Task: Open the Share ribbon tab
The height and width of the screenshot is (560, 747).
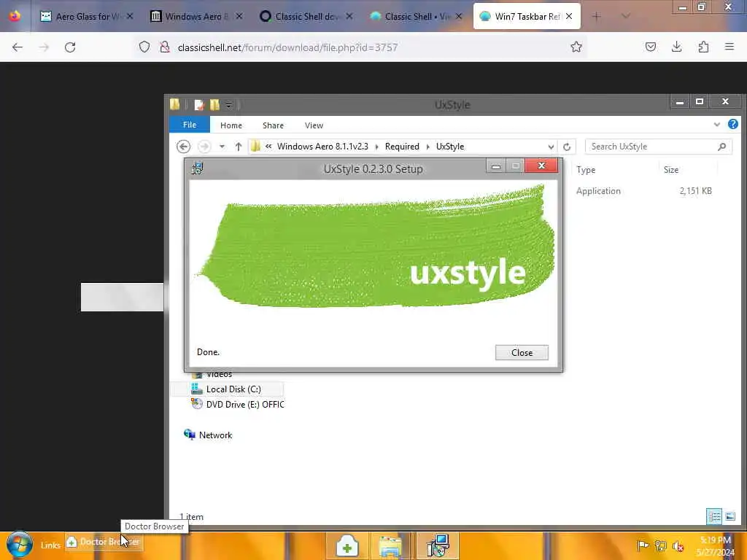Action: [273, 125]
